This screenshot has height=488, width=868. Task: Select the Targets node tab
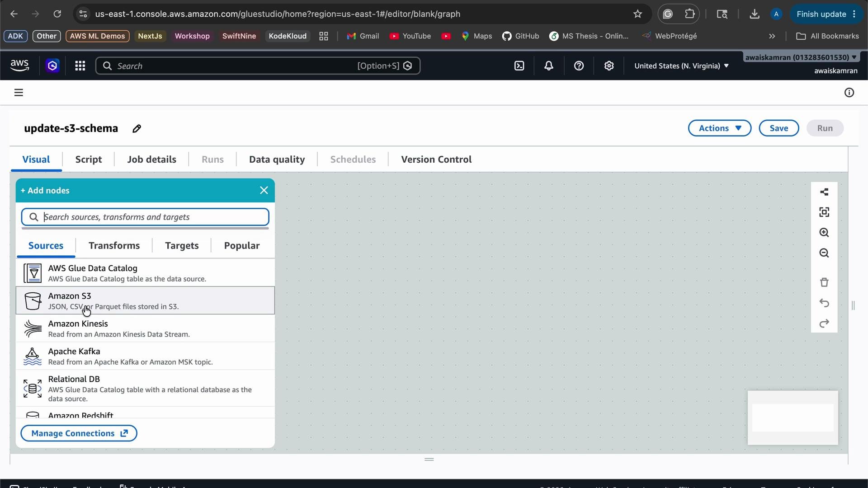182,246
